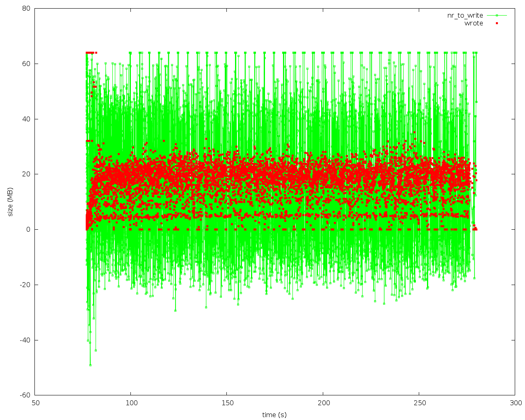Click the size (MB) y-axis label

click(x=11, y=202)
